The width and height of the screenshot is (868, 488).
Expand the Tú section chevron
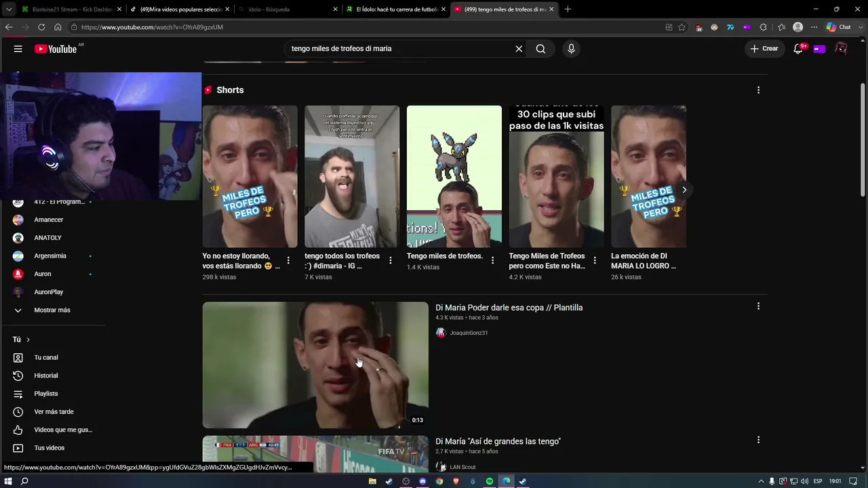coord(28,340)
